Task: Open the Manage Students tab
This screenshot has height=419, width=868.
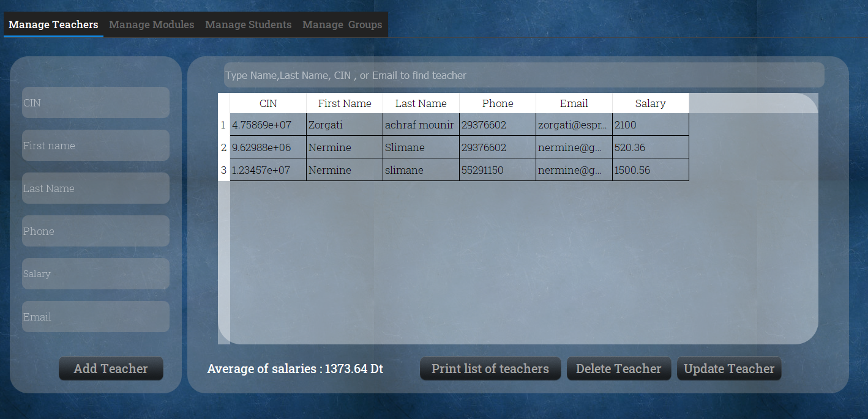Action: click(248, 25)
